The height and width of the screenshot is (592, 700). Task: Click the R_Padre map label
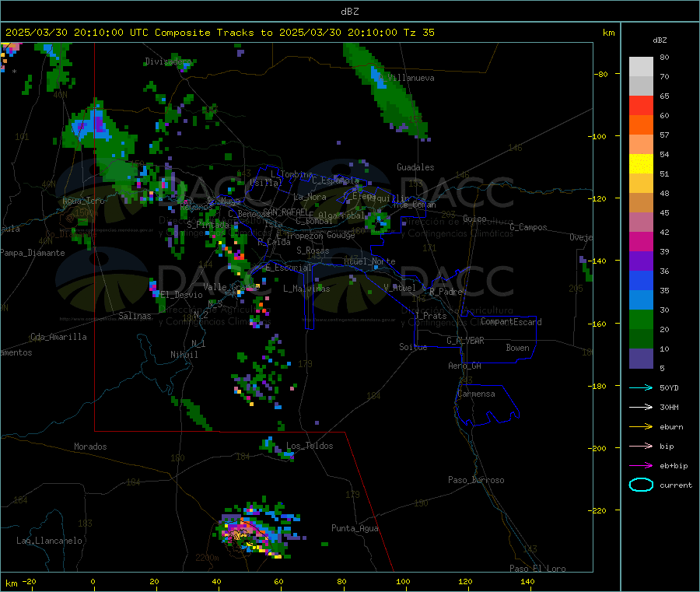pyautogui.click(x=446, y=292)
